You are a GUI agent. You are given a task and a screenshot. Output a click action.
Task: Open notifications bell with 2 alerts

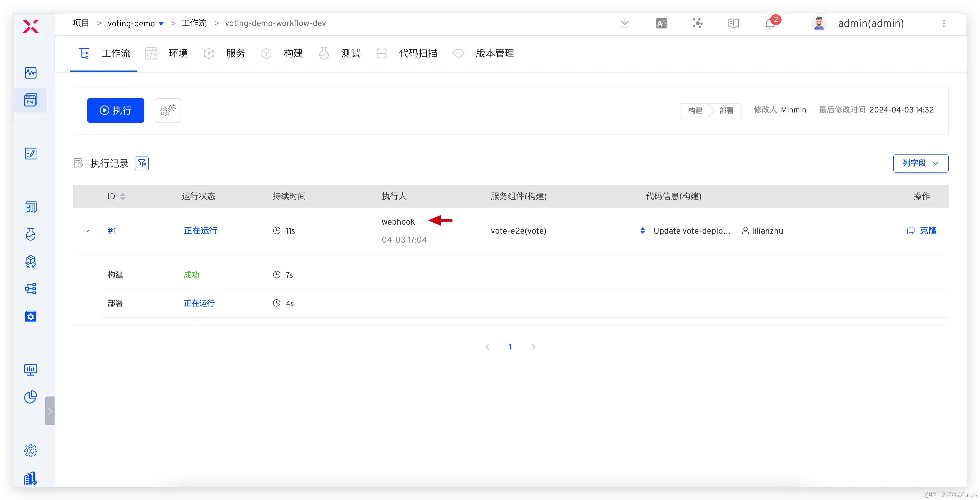770,23
